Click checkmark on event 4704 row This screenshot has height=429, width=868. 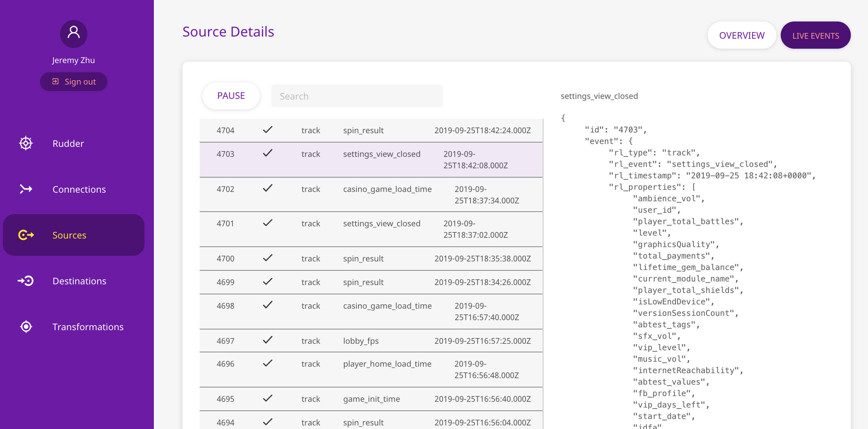(268, 130)
